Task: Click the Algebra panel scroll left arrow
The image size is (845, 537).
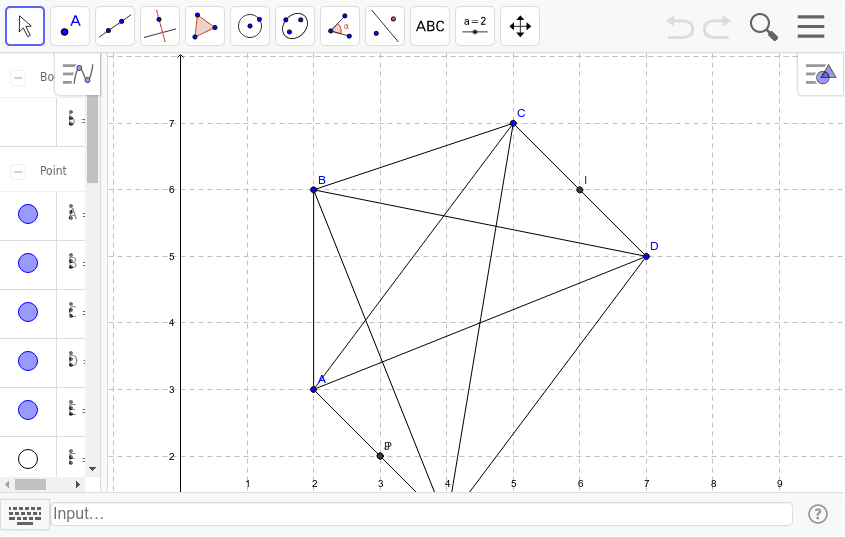Action: 6,484
